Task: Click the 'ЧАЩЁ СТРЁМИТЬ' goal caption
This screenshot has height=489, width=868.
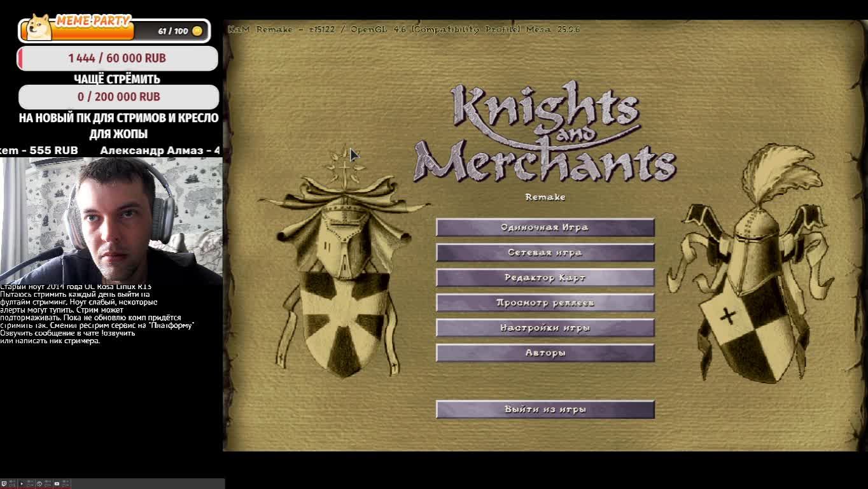Action: point(117,80)
